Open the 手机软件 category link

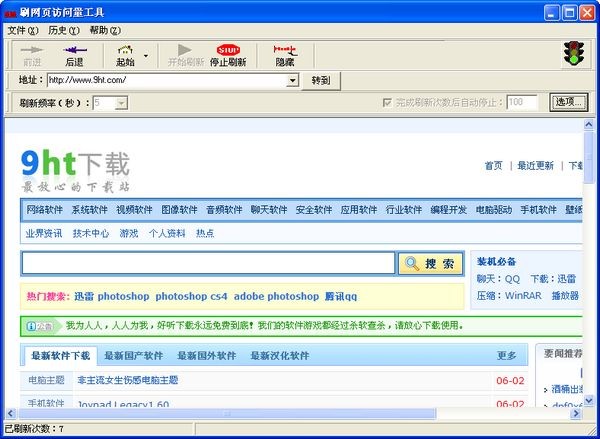tap(538, 210)
